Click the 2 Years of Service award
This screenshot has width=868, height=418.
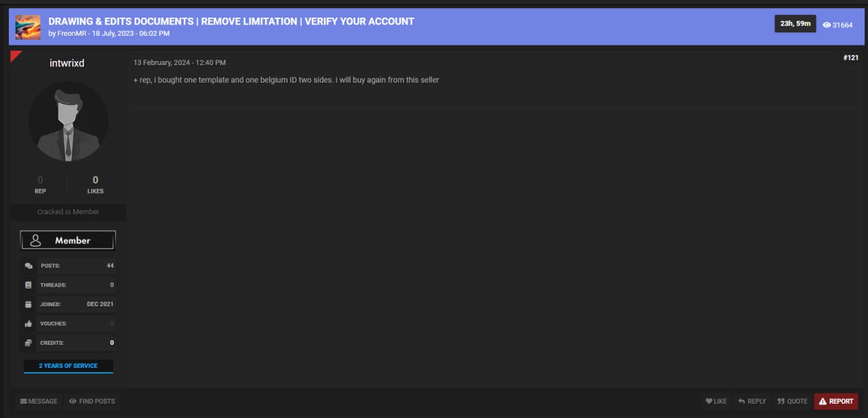coord(68,366)
